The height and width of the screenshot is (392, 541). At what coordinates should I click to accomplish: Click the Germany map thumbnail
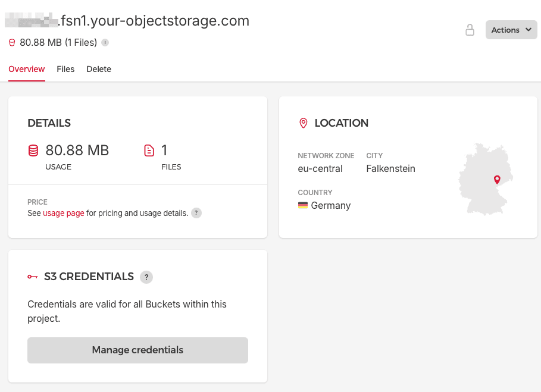(x=485, y=178)
